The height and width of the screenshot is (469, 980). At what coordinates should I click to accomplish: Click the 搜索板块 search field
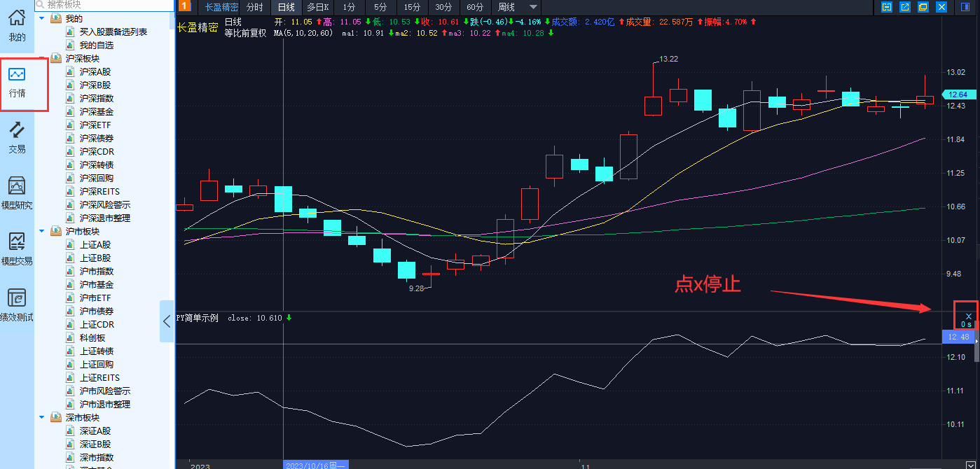pos(104,4)
